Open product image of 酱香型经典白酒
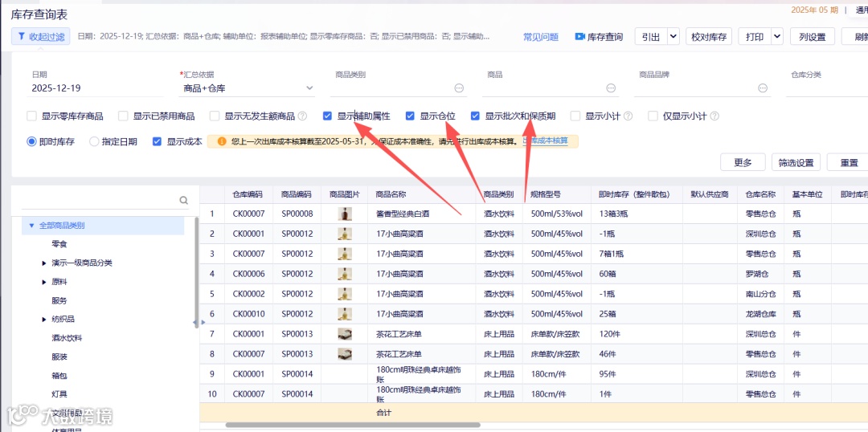868x432 pixels. coord(344,214)
